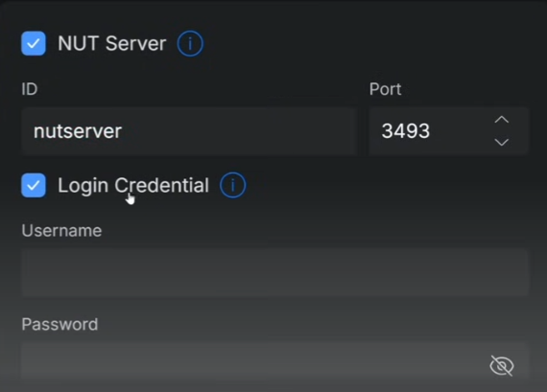The width and height of the screenshot is (547, 392).
Task: Place cursor in nutserver ID text
Action: click(x=78, y=131)
